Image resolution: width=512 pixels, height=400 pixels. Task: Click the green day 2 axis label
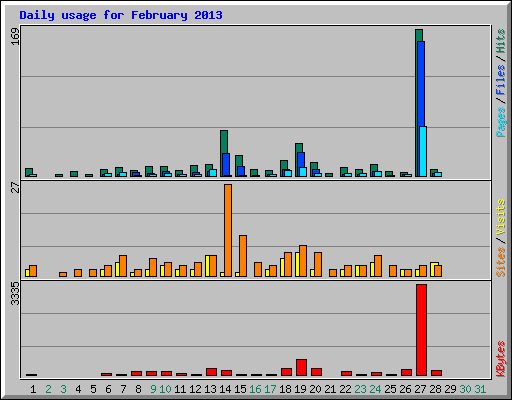click(48, 389)
